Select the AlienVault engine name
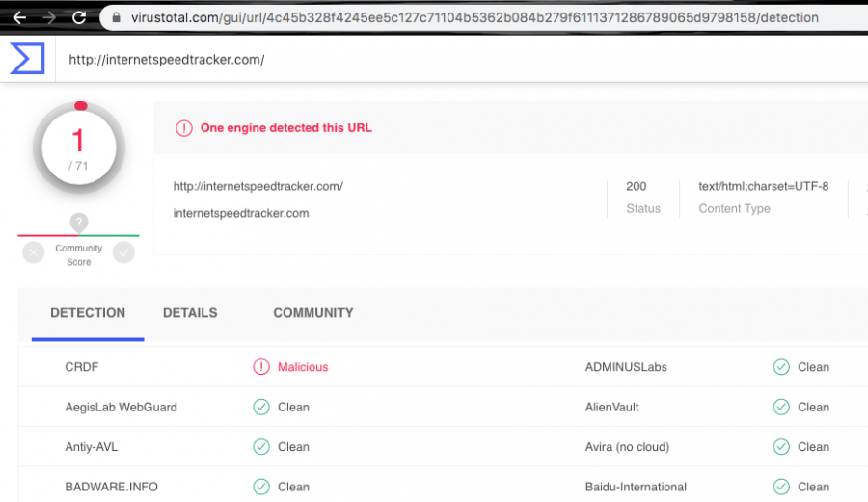 pos(611,407)
